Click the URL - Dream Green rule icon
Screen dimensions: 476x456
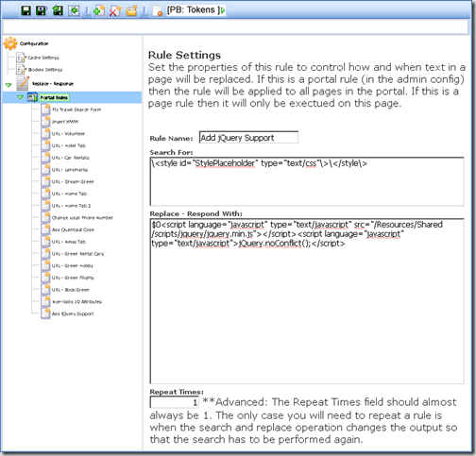(45, 181)
